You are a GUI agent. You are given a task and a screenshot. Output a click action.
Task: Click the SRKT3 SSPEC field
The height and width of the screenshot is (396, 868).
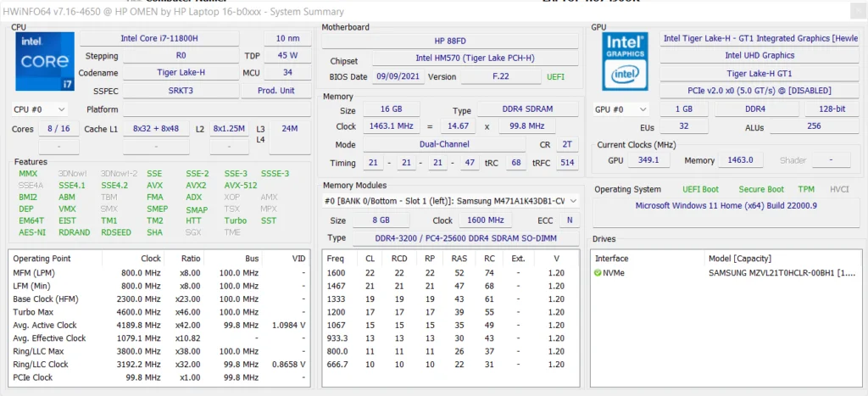[181, 90]
